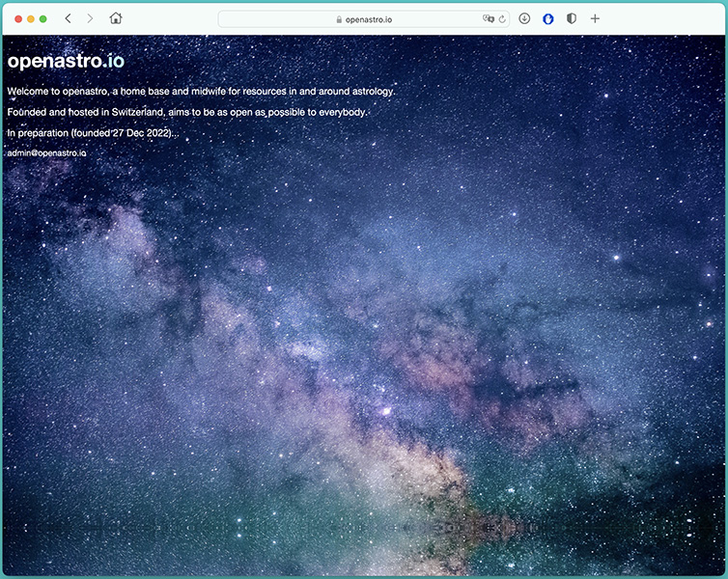Open the translate icon in the address bar
Image resolution: width=728 pixels, height=579 pixels.
pyautogui.click(x=488, y=19)
